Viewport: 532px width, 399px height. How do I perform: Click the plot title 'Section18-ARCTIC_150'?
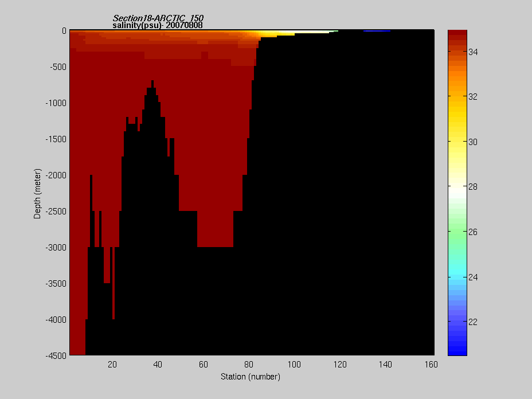[158, 18]
